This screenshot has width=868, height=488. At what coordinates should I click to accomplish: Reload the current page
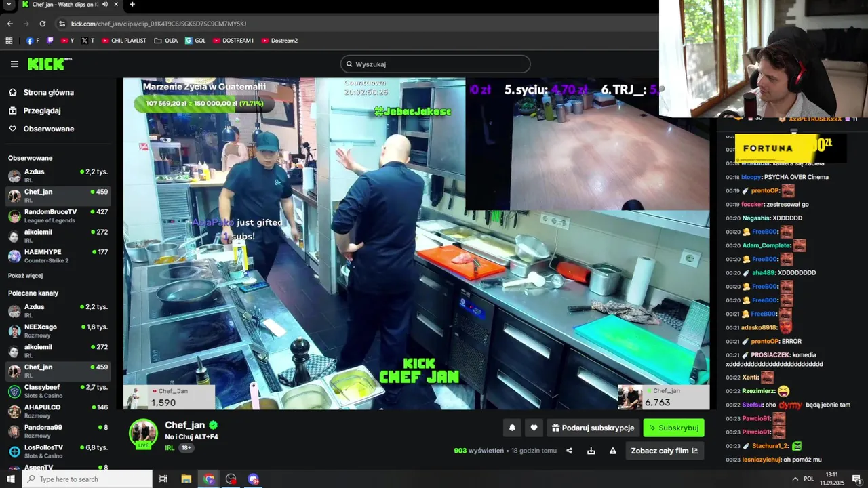point(42,24)
